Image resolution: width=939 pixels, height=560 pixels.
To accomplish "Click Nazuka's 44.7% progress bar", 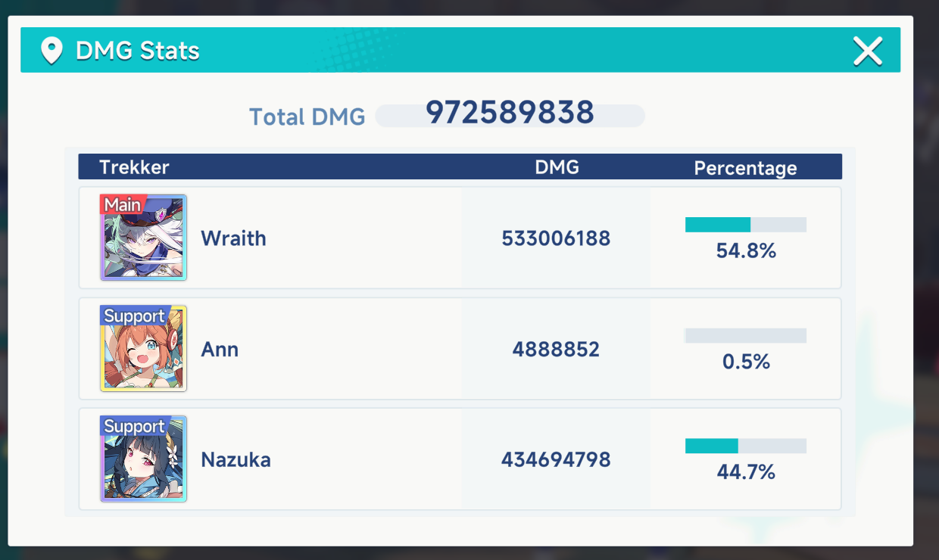I will click(x=746, y=446).
